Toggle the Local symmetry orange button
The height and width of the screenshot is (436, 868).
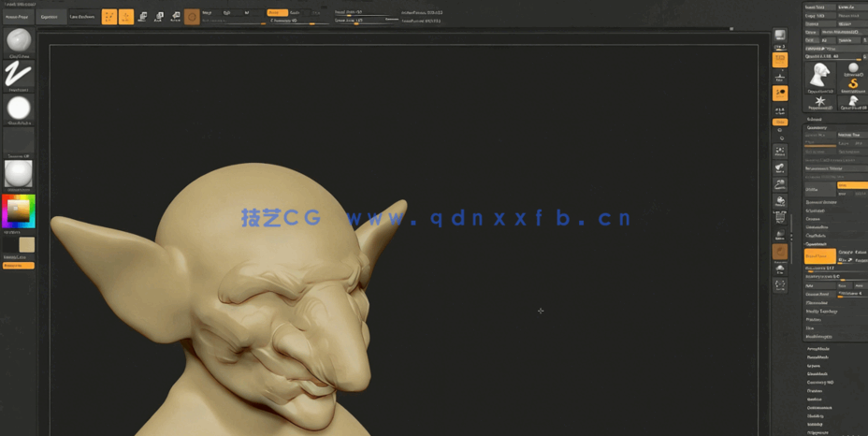780,93
